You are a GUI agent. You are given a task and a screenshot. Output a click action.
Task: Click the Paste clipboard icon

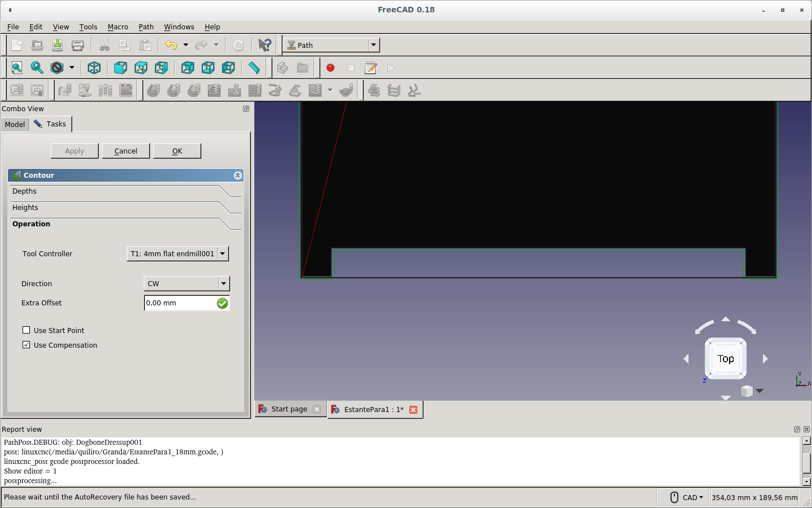[x=145, y=45]
